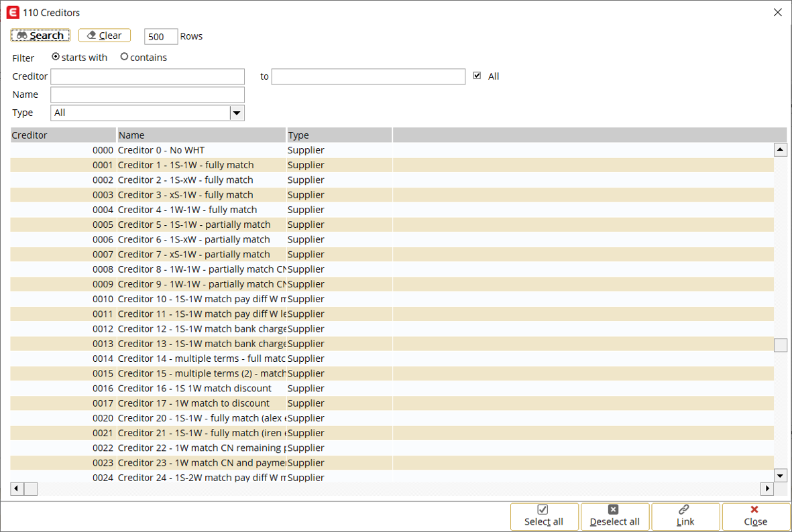Select row 'Creditor 23 - 1W match CN and payment'
The image size is (792, 532).
click(x=392, y=463)
